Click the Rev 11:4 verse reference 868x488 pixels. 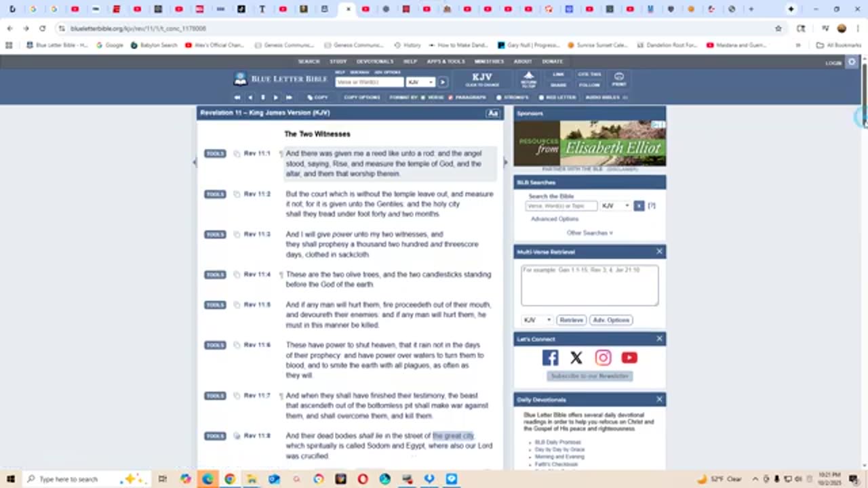pyautogui.click(x=257, y=274)
